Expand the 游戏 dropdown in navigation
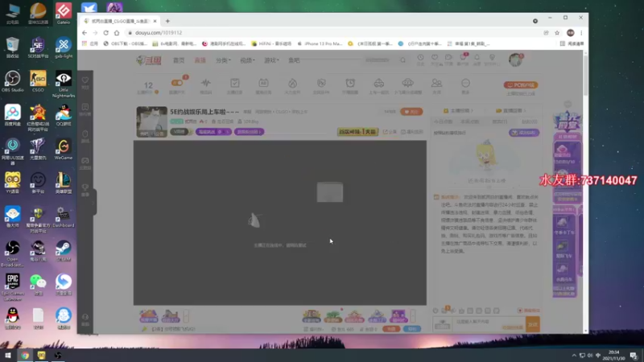Screen dimensions: 644x362 pyautogui.click(x=271, y=60)
